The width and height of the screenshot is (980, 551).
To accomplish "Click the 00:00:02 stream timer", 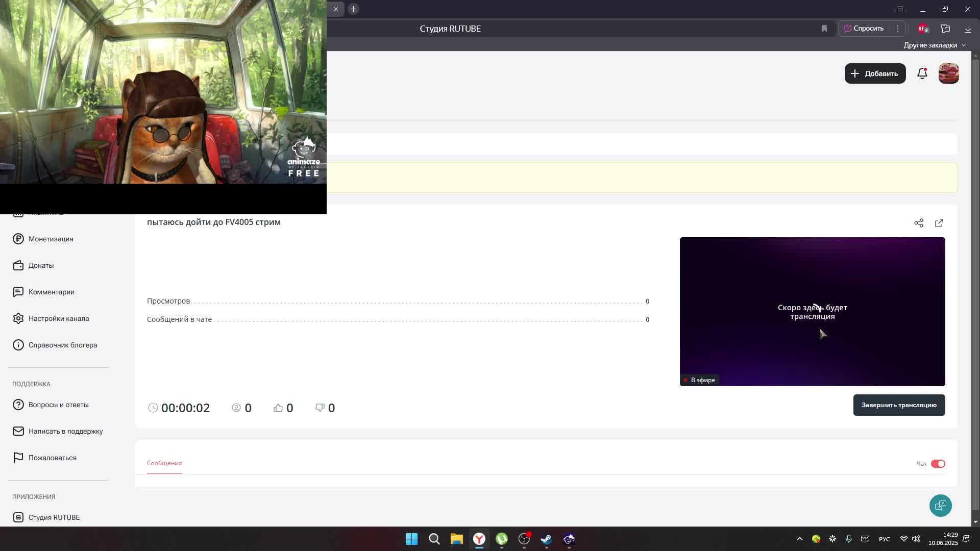I will tap(185, 408).
